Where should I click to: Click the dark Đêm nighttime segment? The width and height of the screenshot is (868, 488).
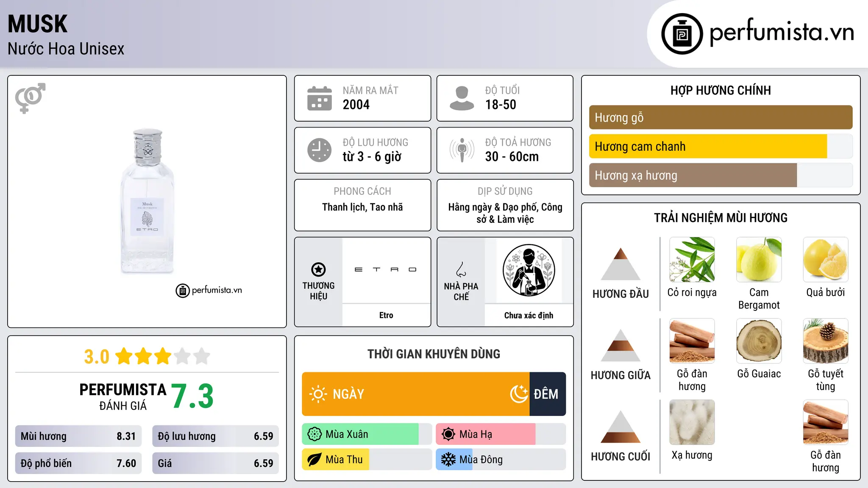click(x=548, y=394)
